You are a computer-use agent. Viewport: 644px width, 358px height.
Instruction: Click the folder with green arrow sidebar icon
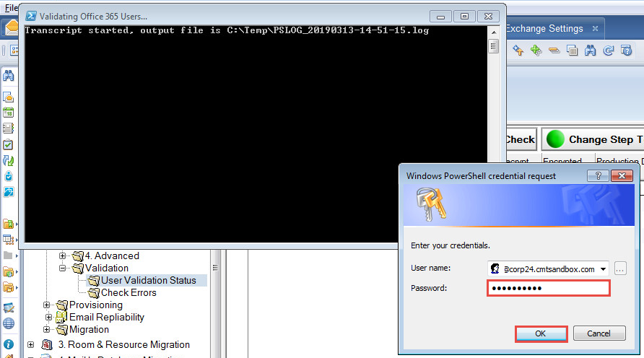[8, 272]
